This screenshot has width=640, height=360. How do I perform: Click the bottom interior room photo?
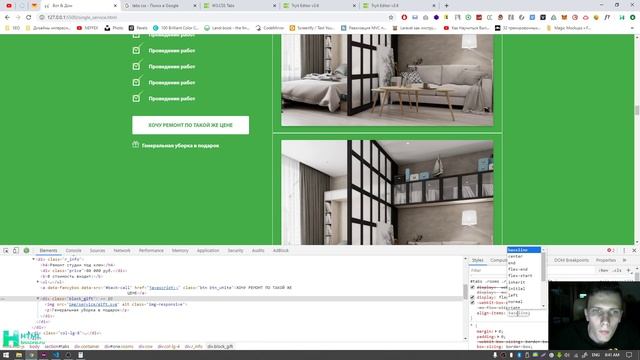tap(387, 192)
